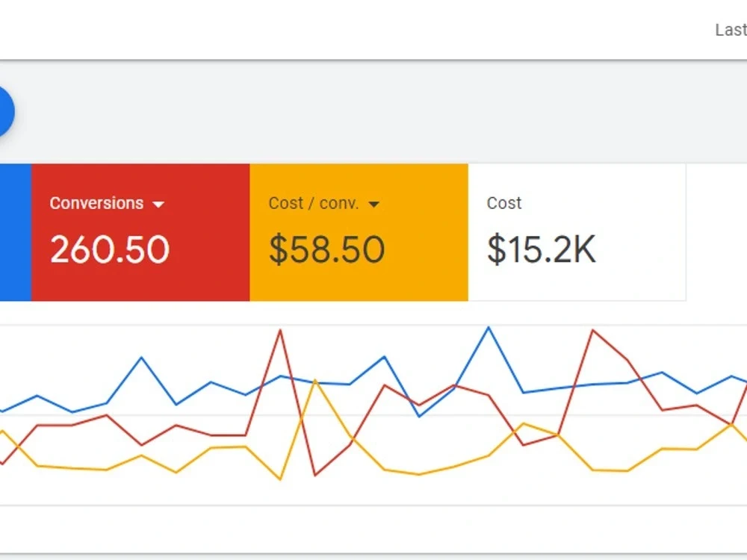Click the 260.50 conversions value
Screen dimensions: 747x560
110,249
